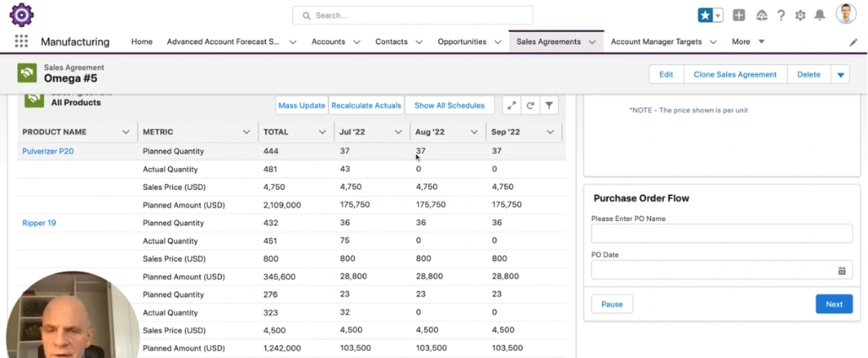868x358 pixels.
Task: Open the Sep '22 column menu
Action: (550, 132)
